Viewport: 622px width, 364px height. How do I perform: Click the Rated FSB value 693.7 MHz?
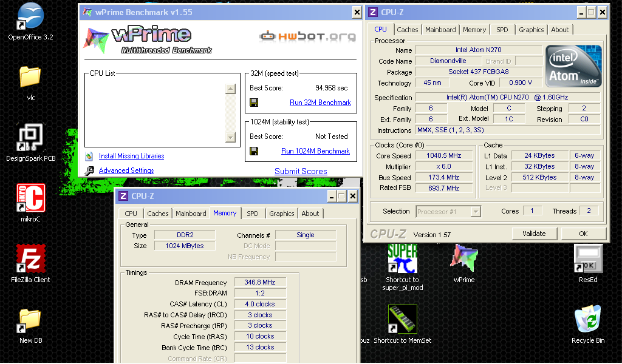point(444,188)
